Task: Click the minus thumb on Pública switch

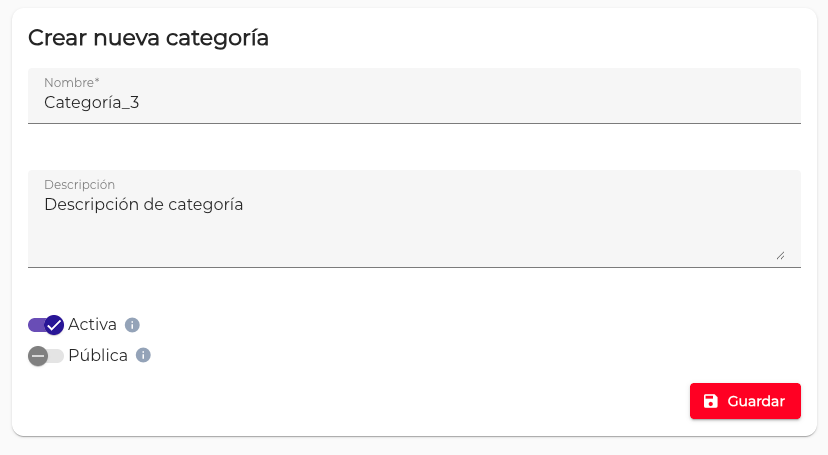Action: point(38,355)
